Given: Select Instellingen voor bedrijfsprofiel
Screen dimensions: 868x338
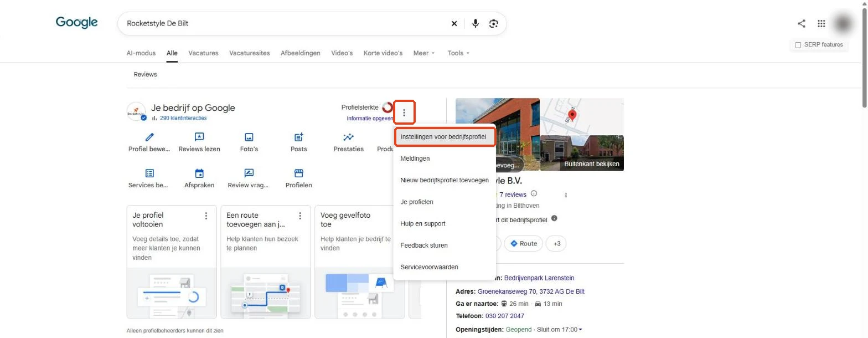Looking at the screenshot, I should click(x=445, y=136).
